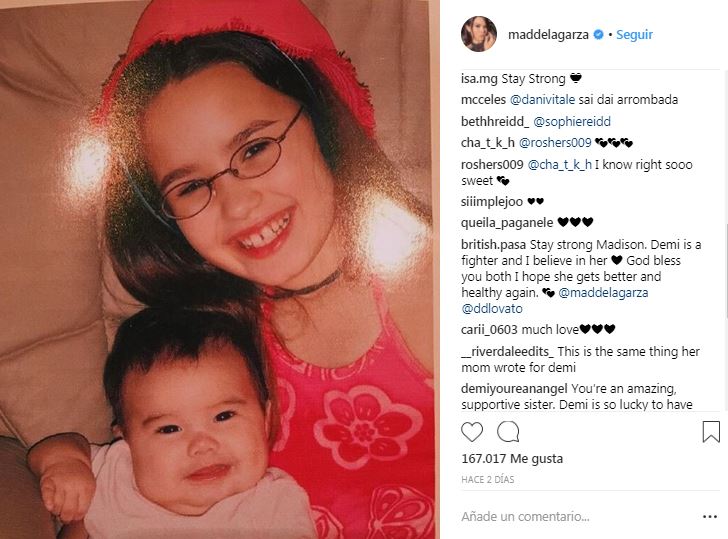Open the @sophiereidd mention link

[572, 122]
